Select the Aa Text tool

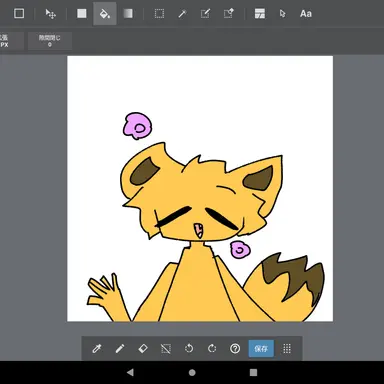(306, 14)
